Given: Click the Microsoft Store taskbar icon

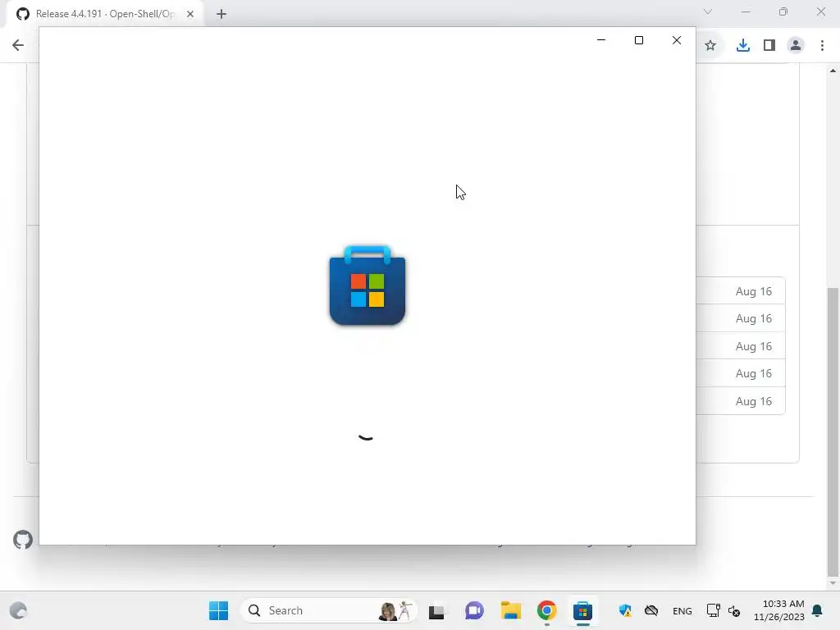Looking at the screenshot, I should pos(583,610).
